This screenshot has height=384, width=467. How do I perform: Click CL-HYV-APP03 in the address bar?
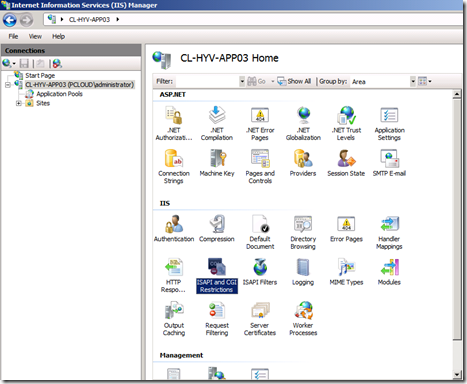89,20
